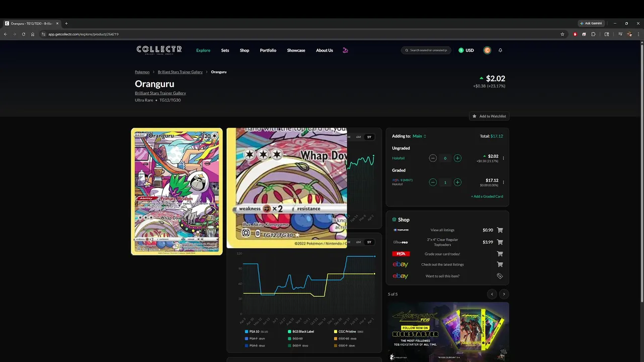Click the Collectr logo
Viewport: 644px width, 362px height.
tap(159, 50)
